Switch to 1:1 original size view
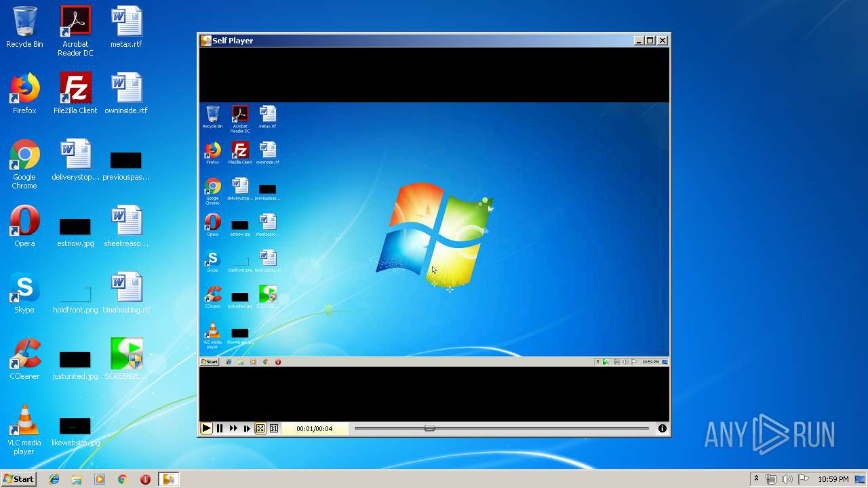 tap(274, 428)
